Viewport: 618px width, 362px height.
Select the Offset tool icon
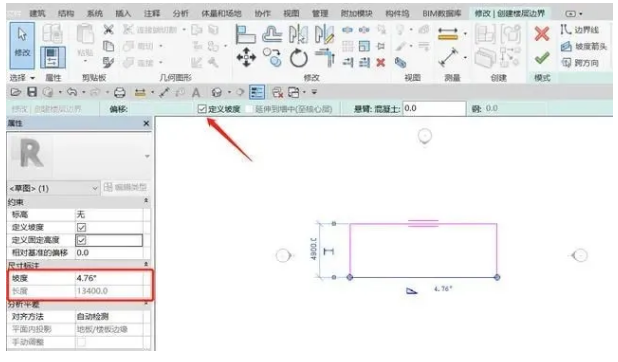pyautogui.click(x=272, y=34)
